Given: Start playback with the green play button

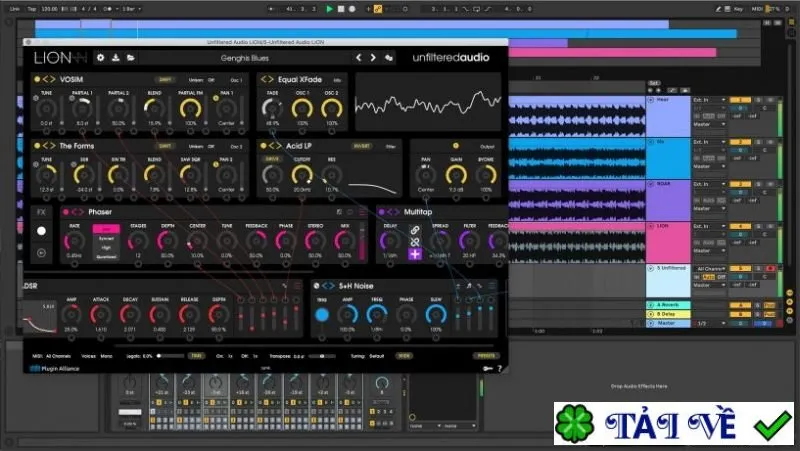Looking at the screenshot, I should [x=329, y=9].
